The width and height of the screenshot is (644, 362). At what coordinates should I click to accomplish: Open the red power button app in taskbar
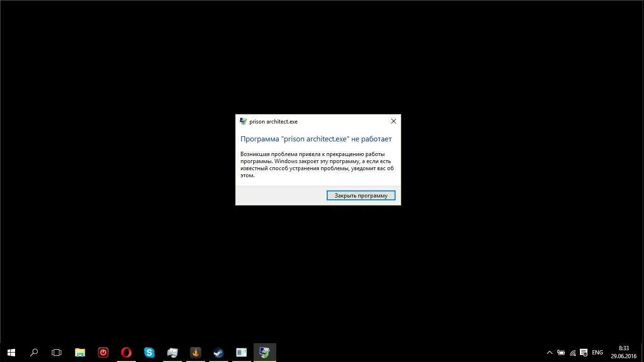click(x=103, y=353)
